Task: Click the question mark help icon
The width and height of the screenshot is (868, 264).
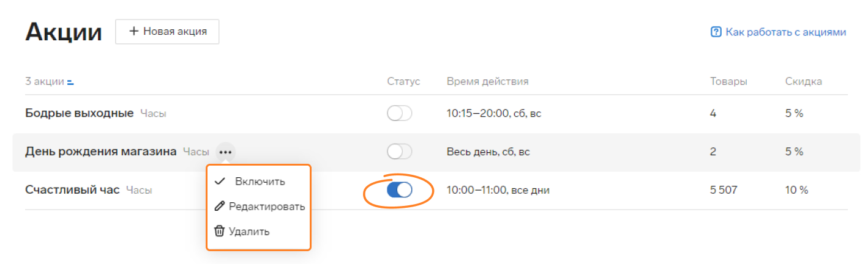Action: [x=716, y=32]
